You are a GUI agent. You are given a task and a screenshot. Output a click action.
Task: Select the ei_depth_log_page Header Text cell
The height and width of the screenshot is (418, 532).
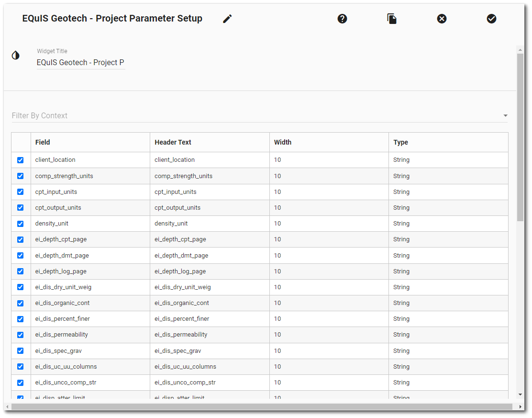[210, 271]
